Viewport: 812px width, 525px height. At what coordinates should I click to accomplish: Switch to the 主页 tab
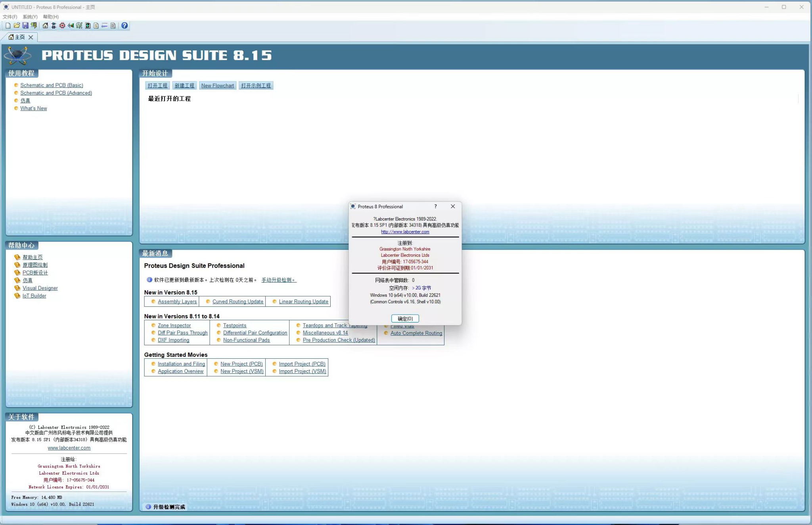point(19,37)
